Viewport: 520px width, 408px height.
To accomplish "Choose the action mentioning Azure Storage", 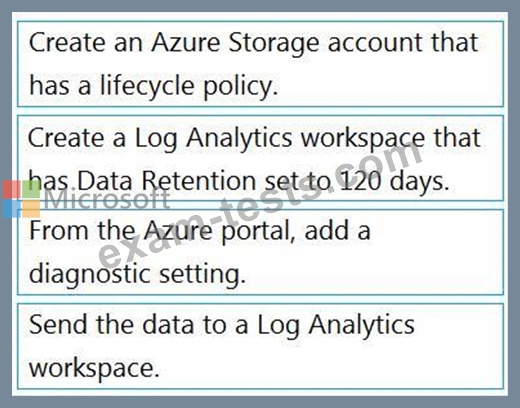I will tap(260, 64).
